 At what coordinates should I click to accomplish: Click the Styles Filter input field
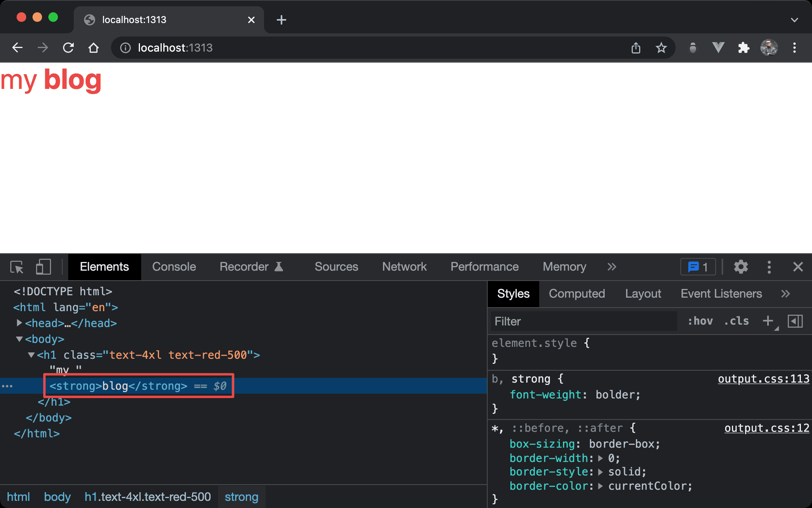tap(583, 321)
